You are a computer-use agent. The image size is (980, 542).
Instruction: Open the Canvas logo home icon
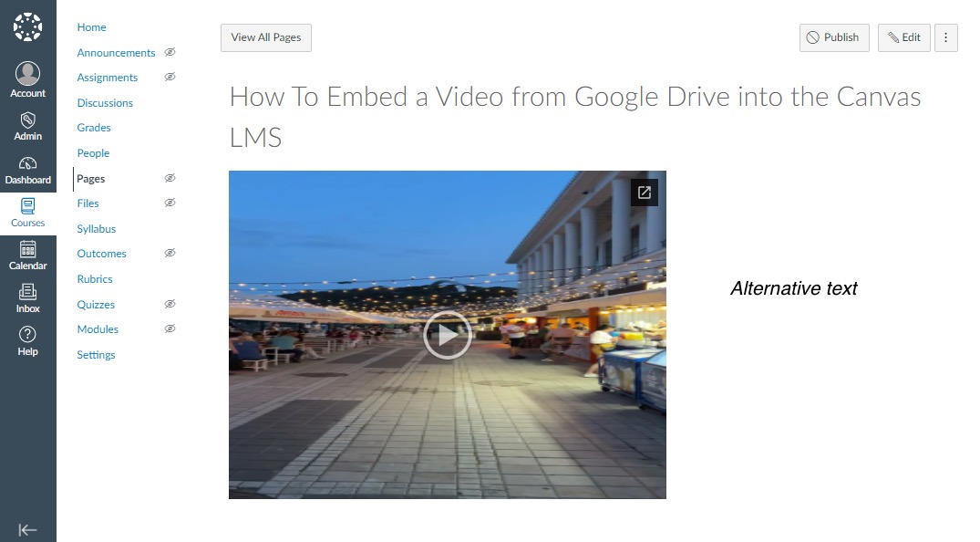(x=27, y=26)
